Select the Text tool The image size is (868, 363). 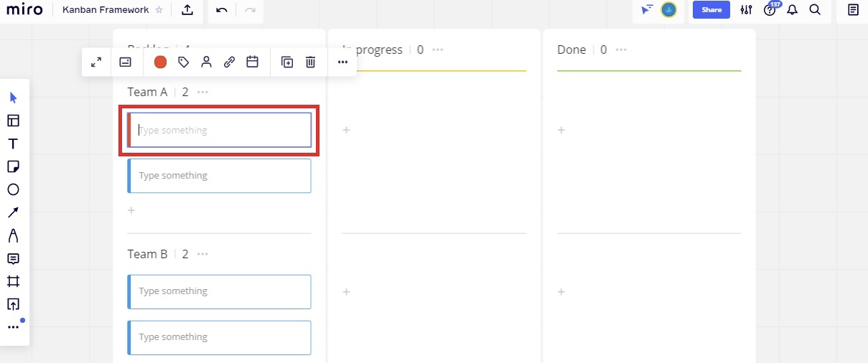pos(13,143)
